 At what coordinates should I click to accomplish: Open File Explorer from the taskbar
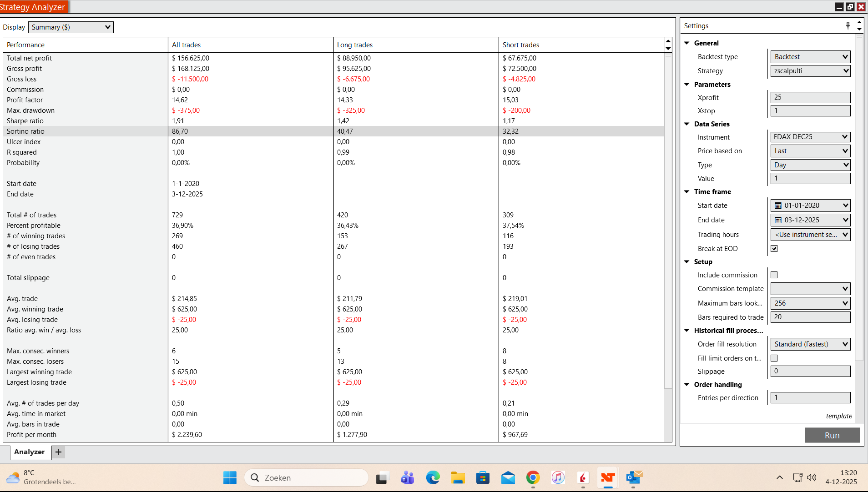pyautogui.click(x=458, y=478)
